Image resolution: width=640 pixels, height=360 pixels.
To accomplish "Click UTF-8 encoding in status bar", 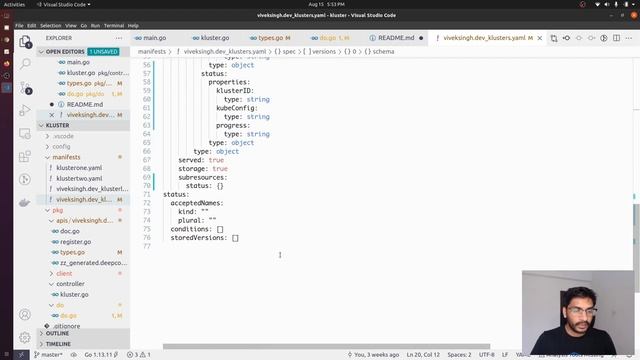I will pos(487,355).
